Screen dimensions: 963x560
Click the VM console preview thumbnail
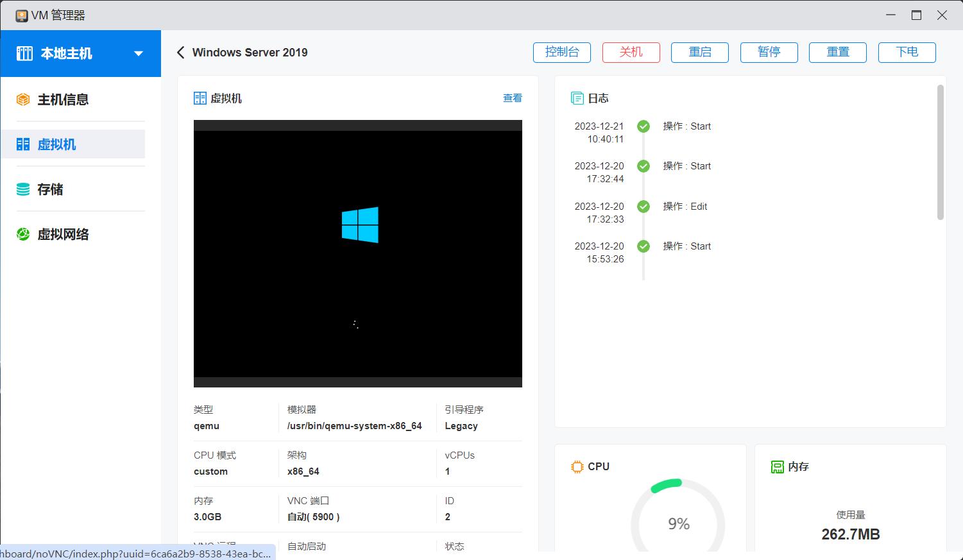click(x=358, y=253)
